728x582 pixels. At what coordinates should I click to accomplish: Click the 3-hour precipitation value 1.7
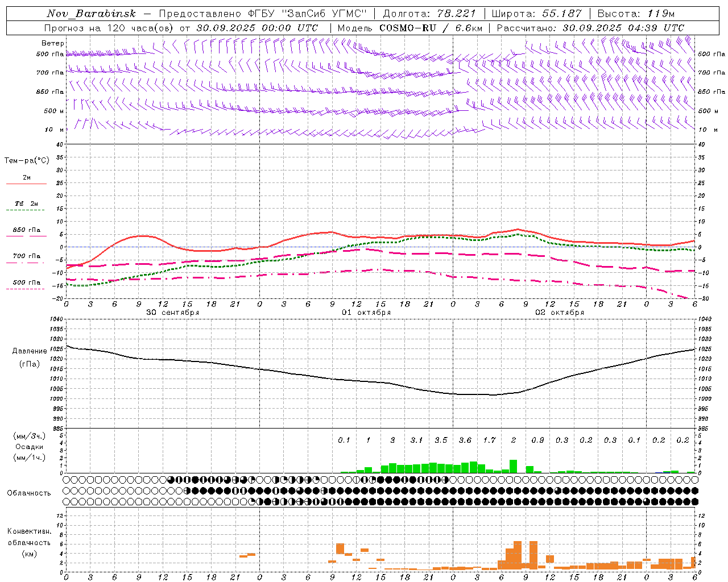489,440
